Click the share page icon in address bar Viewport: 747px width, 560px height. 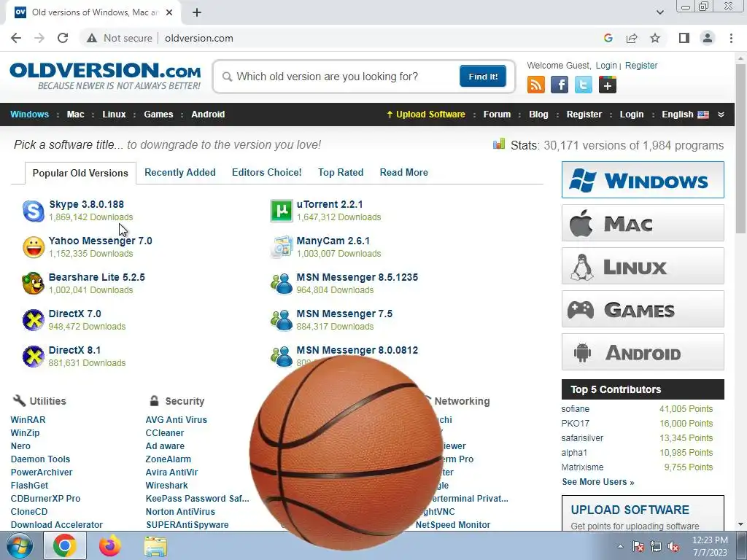tap(632, 38)
